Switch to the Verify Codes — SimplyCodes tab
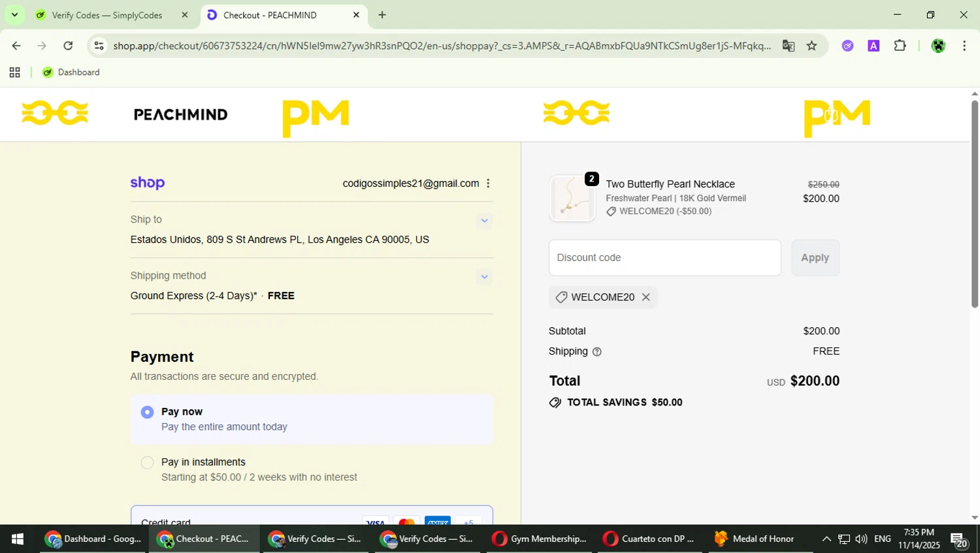 (106, 15)
